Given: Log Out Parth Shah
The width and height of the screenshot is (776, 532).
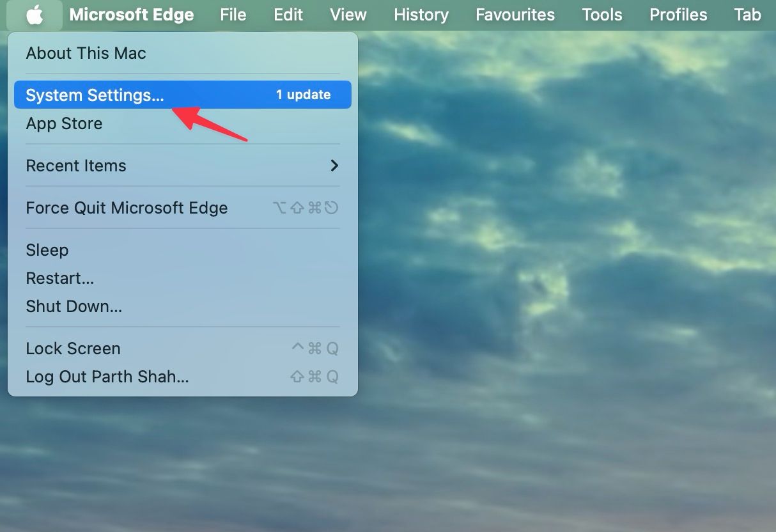Looking at the screenshot, I should [x=107, y=377].
